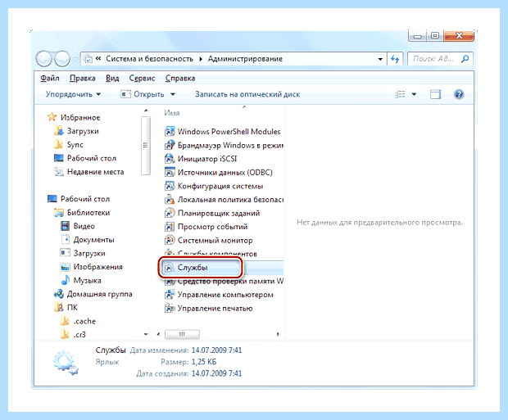This screenshot has width=508, height=420.
Task: Click the Видео library icon
Action: 65,226
